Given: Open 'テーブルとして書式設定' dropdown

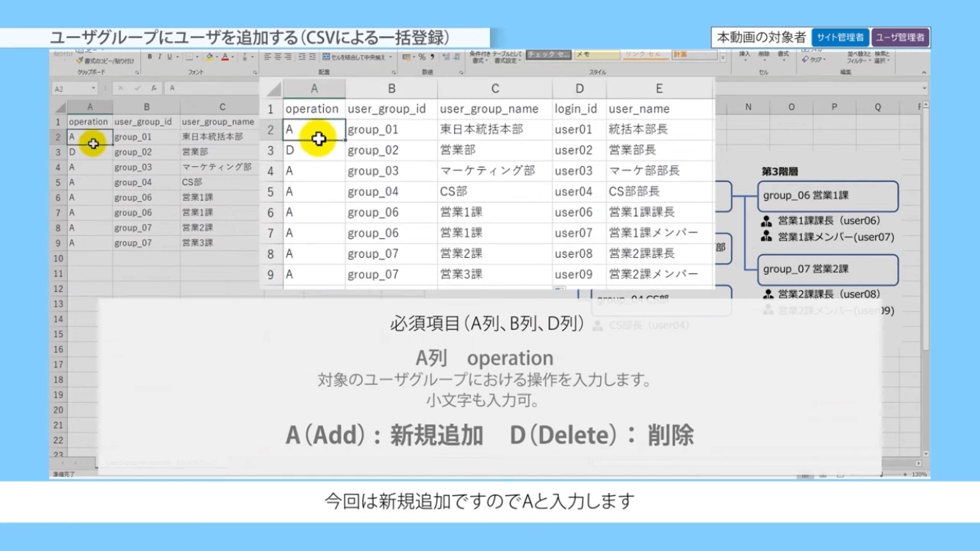Looking at the screenshot, I should pos(507,57).
